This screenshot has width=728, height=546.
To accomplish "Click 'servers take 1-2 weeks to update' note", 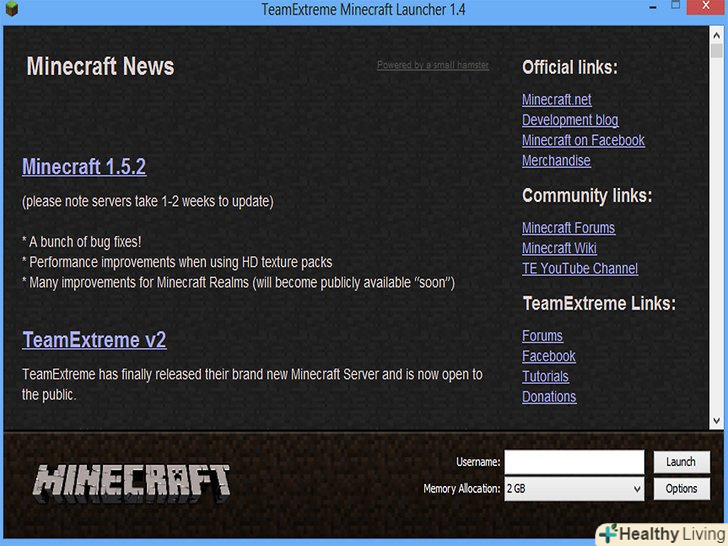I will [148, 202].
